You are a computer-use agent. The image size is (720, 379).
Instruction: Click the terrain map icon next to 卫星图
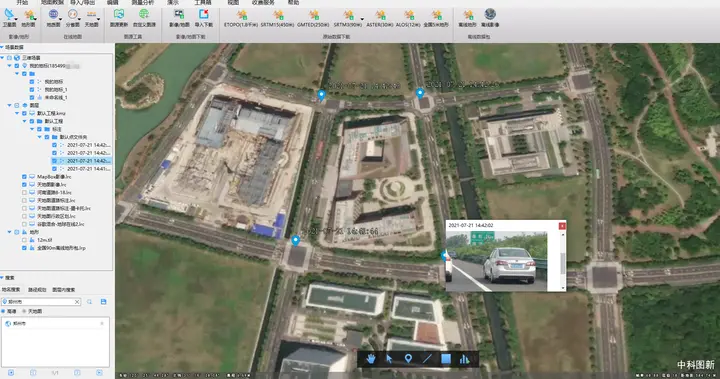tap(29, 15)
